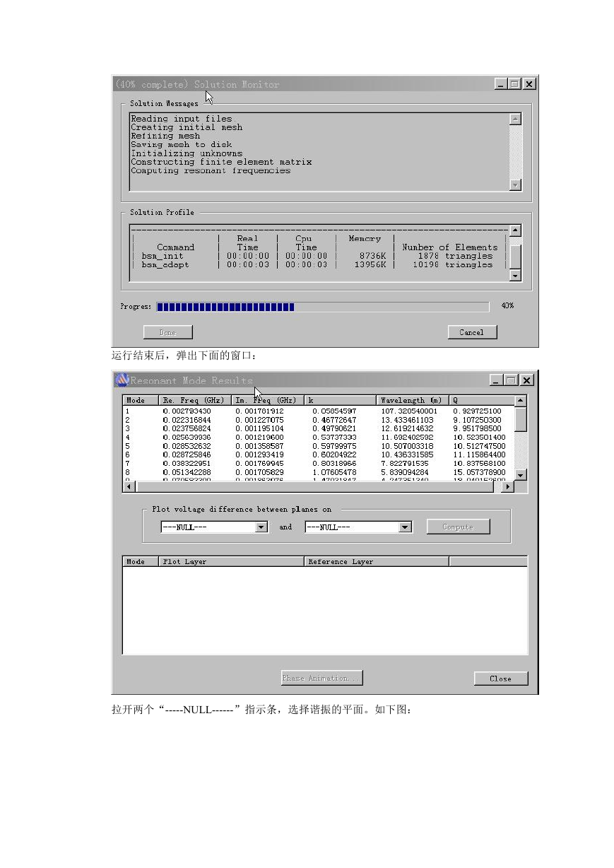This screenshot has height=868, width=614.
Task: Click mode 4 Im. Freq value 0.001219600
Action: click(259, 438)
